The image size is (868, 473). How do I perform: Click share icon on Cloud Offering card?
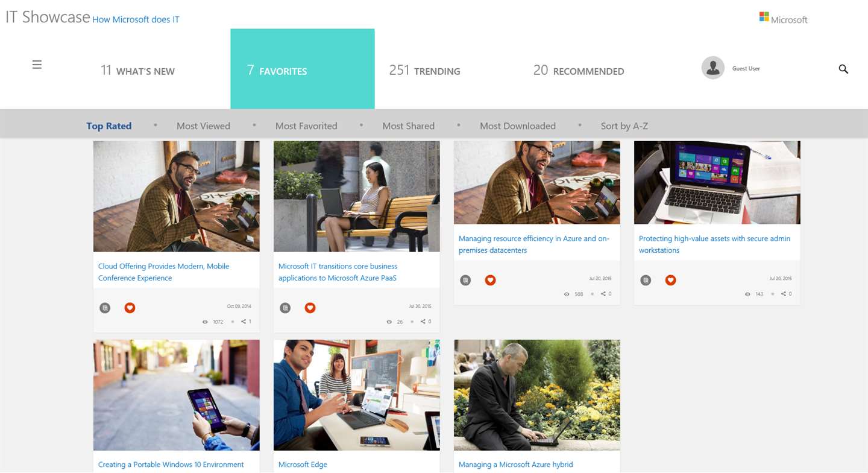244,322
